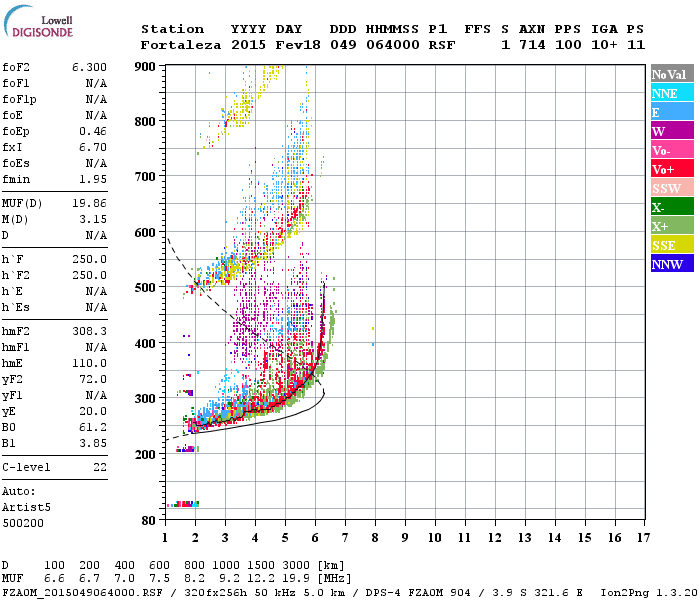The height and width of the screenshot is (600, 700).
Task: Click the 714 AXN value
Action: pos(532,45)
